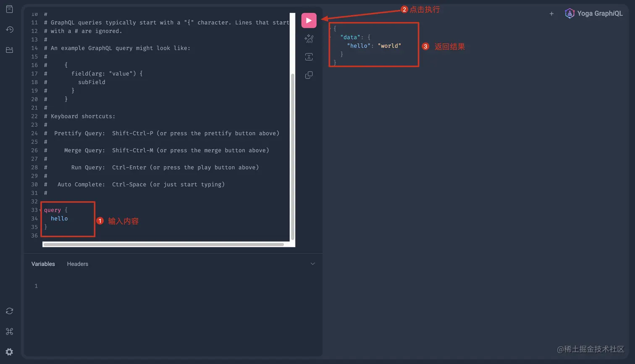Prettify the query using the wand icon
Viewport: 635px width, 364px height.
pyautogui.click(x=309, y=39)
